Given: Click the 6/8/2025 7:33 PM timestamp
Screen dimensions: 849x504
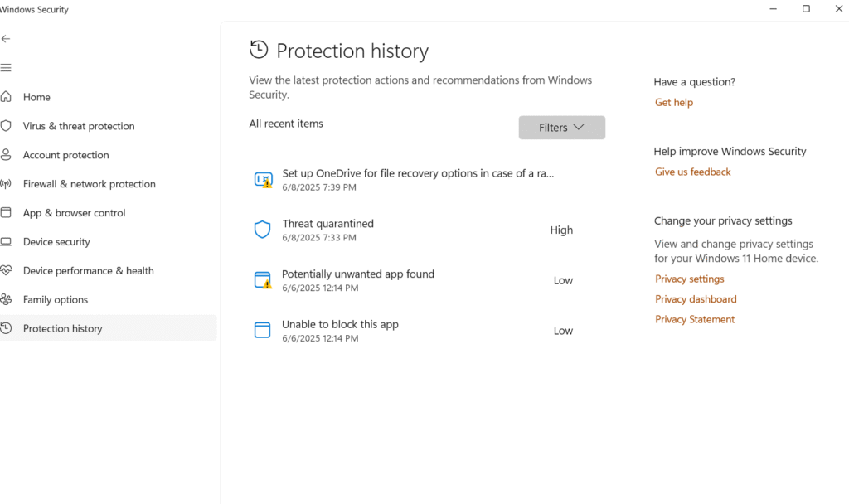Looking at the screenshot, I should pos(319,238).
